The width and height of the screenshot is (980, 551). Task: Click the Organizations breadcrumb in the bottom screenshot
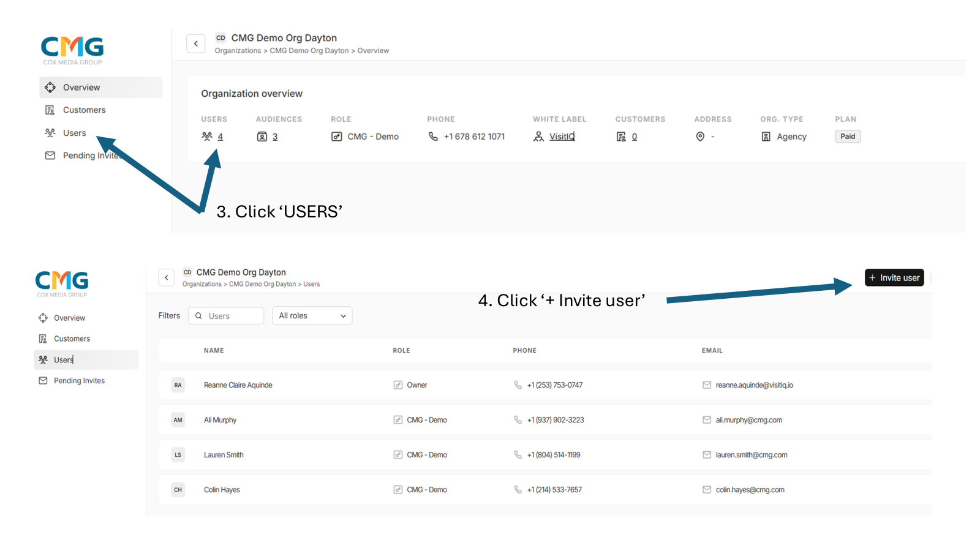202,284
